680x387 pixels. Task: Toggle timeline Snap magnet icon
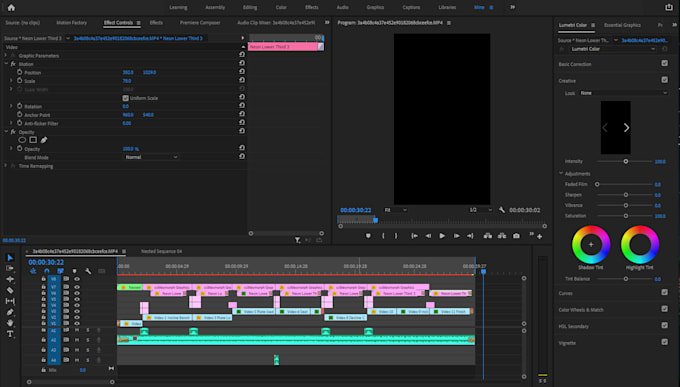[x=47, y=271]
